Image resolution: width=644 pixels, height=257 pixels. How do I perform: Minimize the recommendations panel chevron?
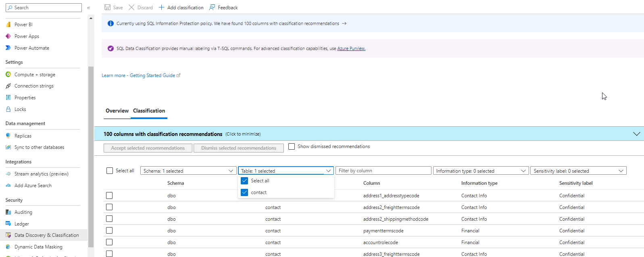(x=637, y=134)
